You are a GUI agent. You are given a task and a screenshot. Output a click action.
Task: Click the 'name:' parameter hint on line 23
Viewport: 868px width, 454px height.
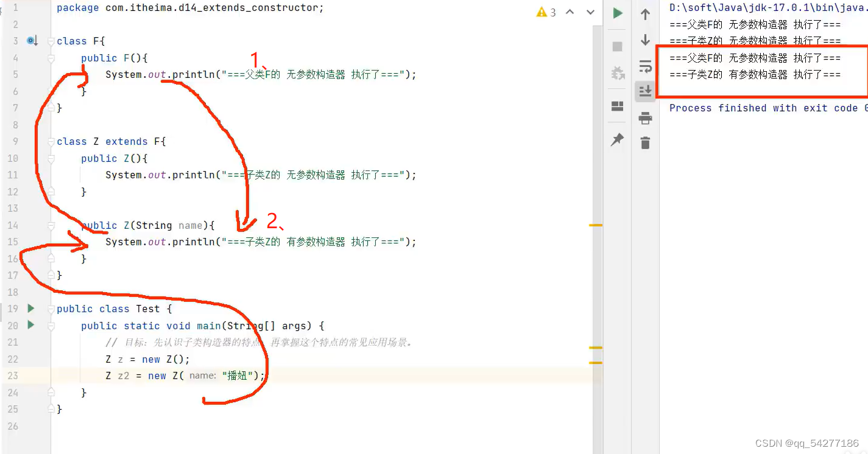(202, 376)
